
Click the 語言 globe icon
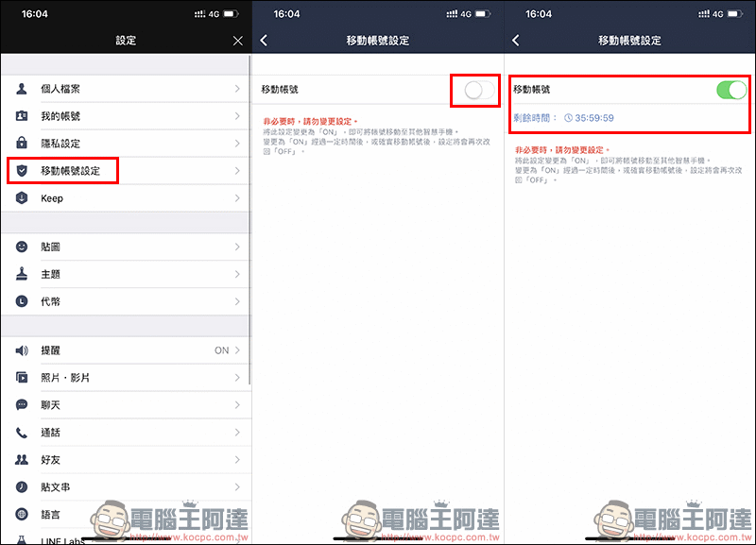(21, 514)
